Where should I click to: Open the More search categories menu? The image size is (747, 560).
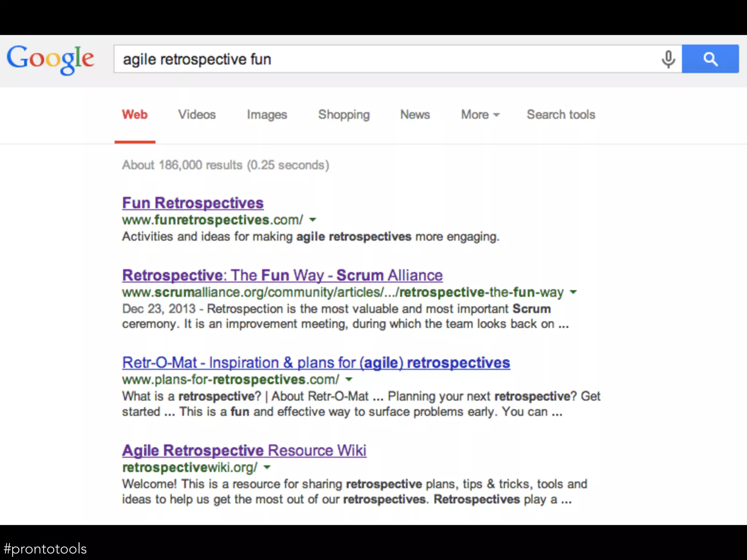pyautogui.click(x=480, y=114)
